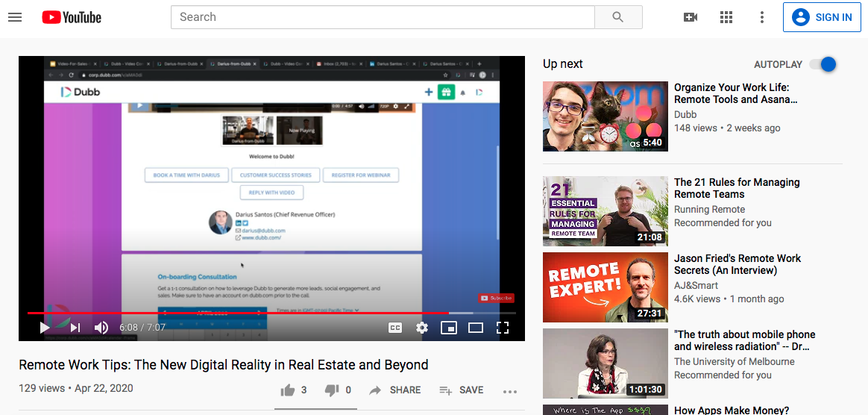Play the video with play button
Viewport: 868px width, 415px height.
45,328
